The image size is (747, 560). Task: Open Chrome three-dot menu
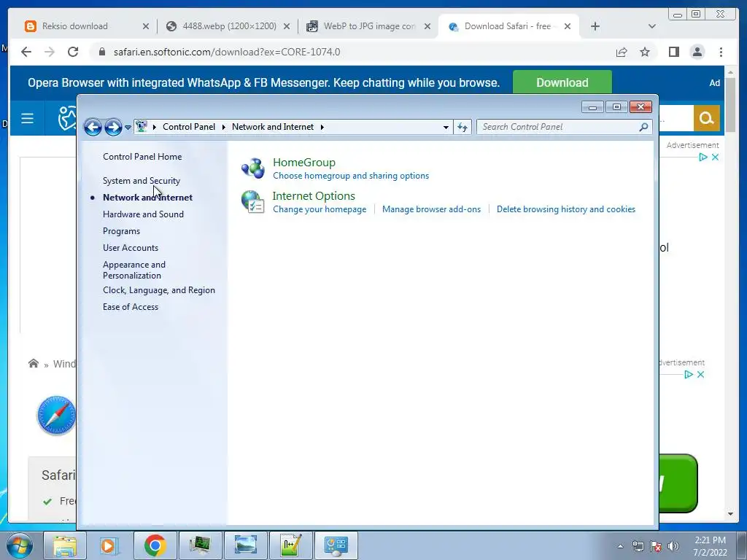(x=721, y=52)
